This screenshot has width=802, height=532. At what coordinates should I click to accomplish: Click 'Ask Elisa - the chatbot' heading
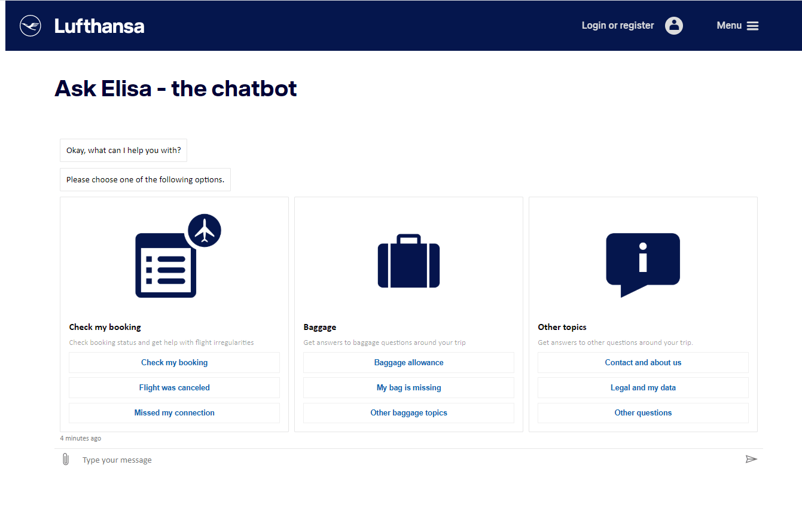[176, 88]
